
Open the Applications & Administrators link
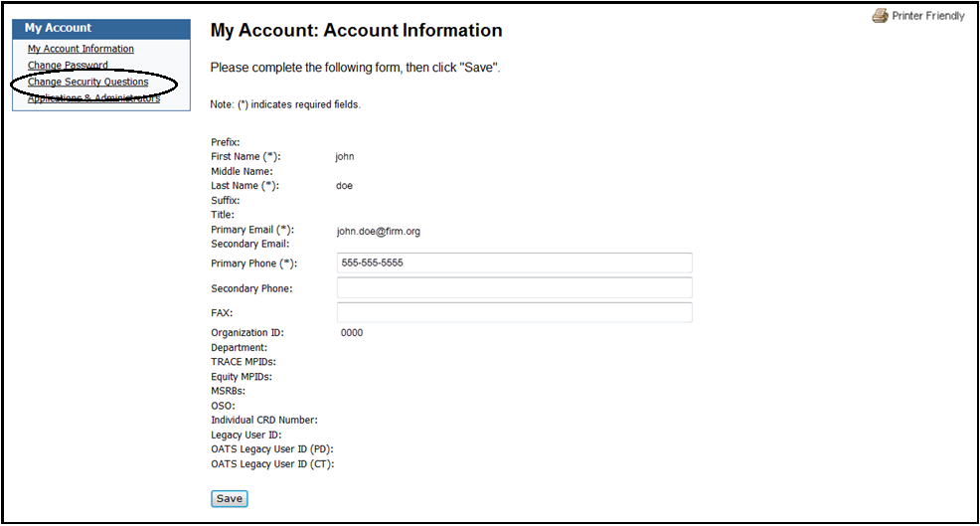coord(93,97)
